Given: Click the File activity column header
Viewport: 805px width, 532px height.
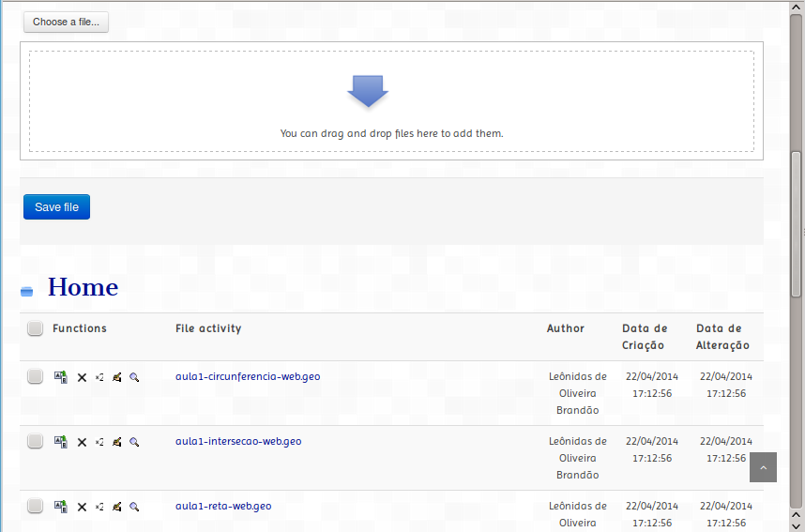Looking at the screenshot, I should [x=208, y=328].
